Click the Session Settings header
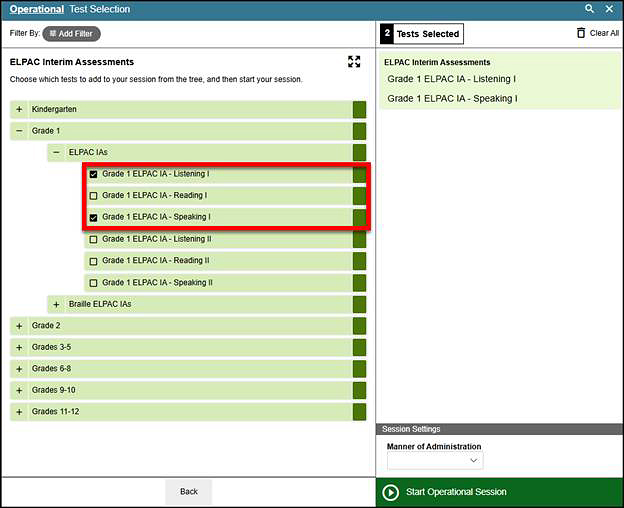Screen dimensions: 624x508 click(499, 429)
